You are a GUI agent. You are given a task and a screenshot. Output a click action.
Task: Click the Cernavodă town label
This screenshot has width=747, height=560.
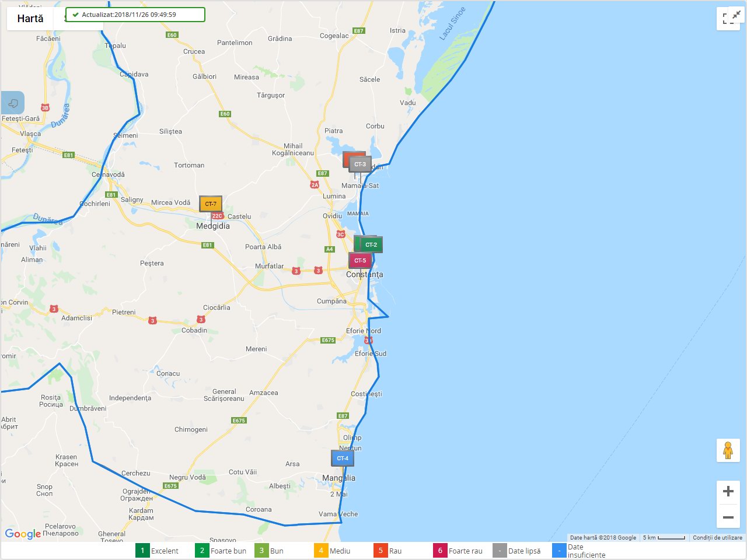108,174
